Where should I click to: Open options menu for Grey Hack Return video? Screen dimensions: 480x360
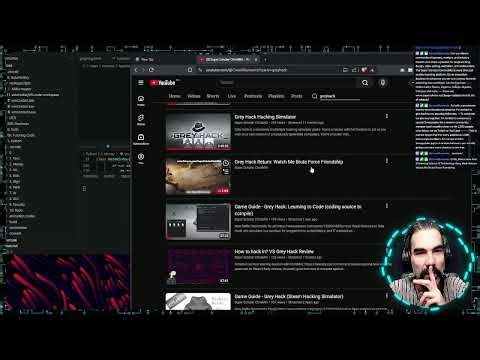387,161
